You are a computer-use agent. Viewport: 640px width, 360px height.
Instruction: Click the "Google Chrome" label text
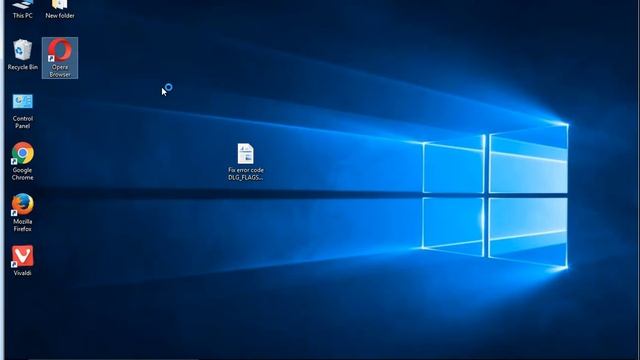22,173
